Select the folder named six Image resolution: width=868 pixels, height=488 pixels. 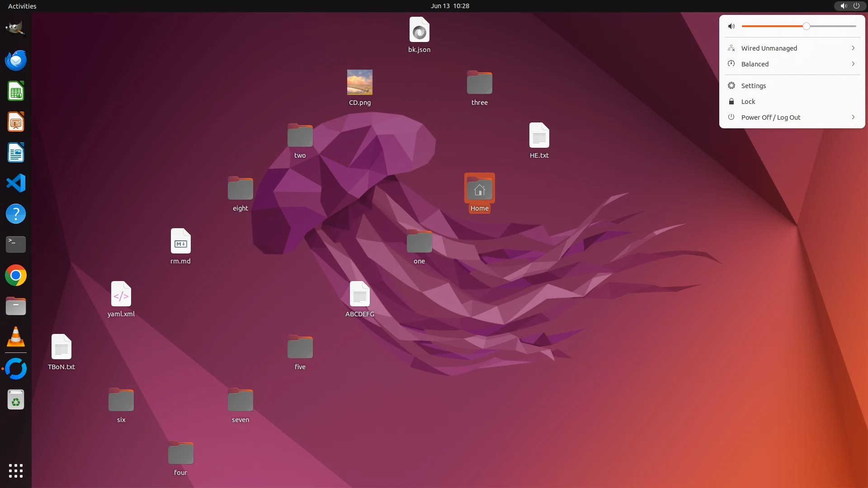point(121,406)
